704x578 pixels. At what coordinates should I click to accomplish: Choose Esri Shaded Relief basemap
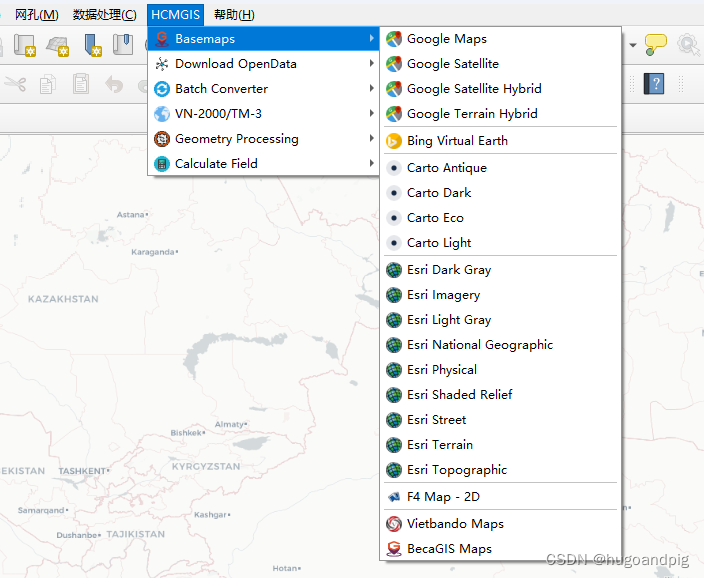coord(500,395)
